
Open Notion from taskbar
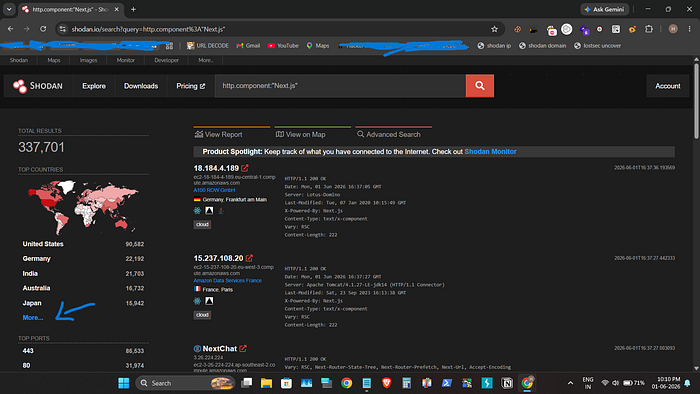point(507,383)
